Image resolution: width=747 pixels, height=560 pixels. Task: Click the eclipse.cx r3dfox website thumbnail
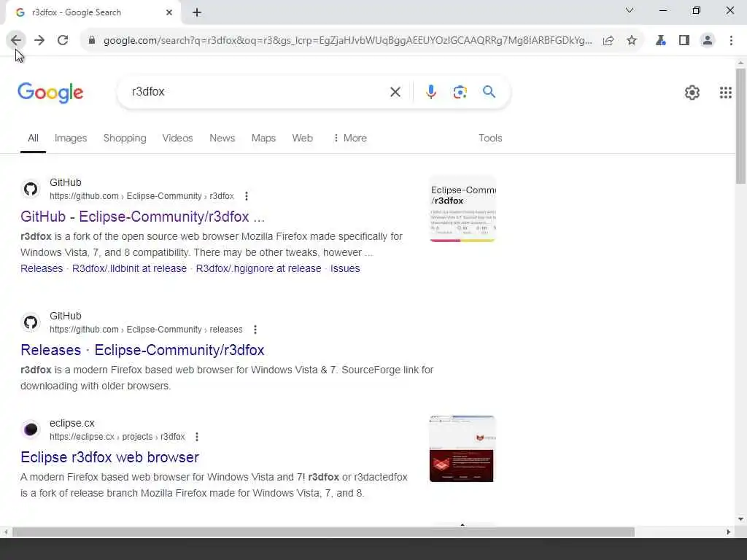[x=462, y=448]
